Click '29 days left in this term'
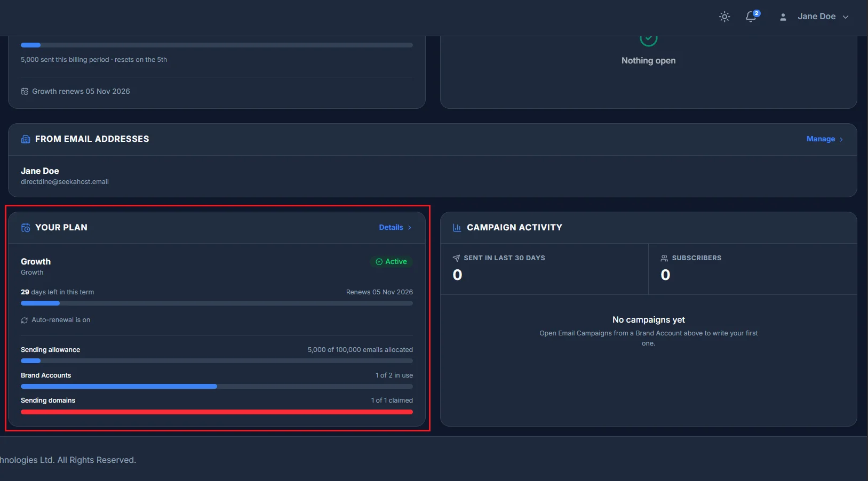The width and height of the screenshot is (868, 481). [57, 292]
